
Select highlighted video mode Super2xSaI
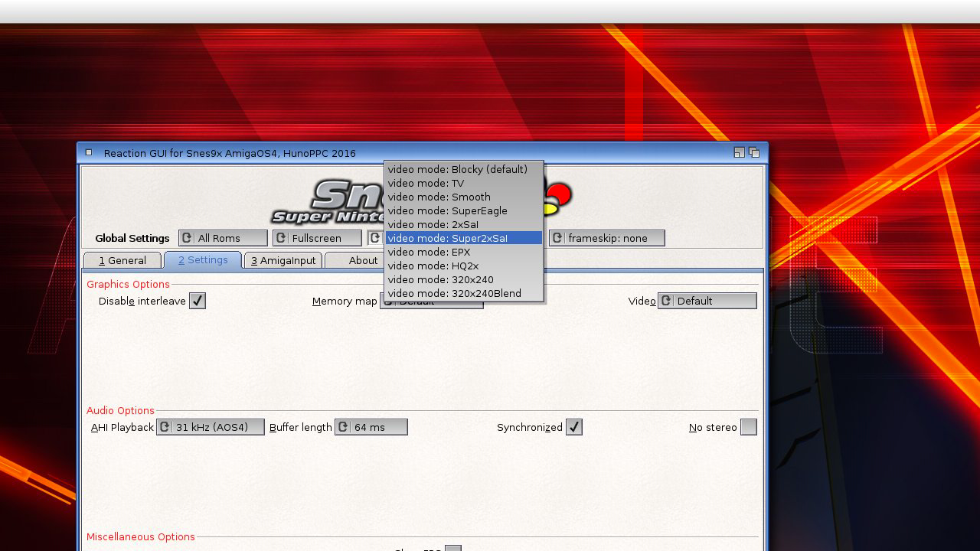pyautogui.click(x=464, y=238)
